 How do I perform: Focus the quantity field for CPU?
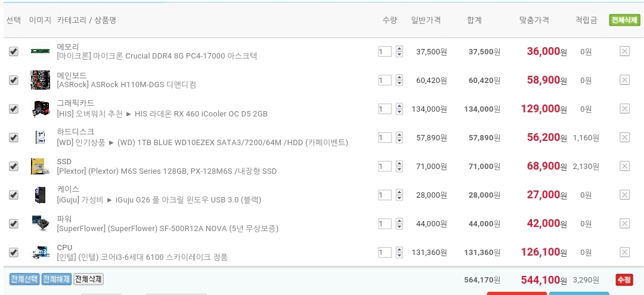tap(385, 252)
